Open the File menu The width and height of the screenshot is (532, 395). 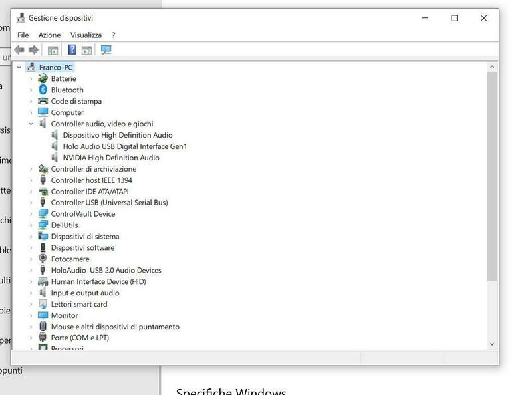click(x=23, y=35)
